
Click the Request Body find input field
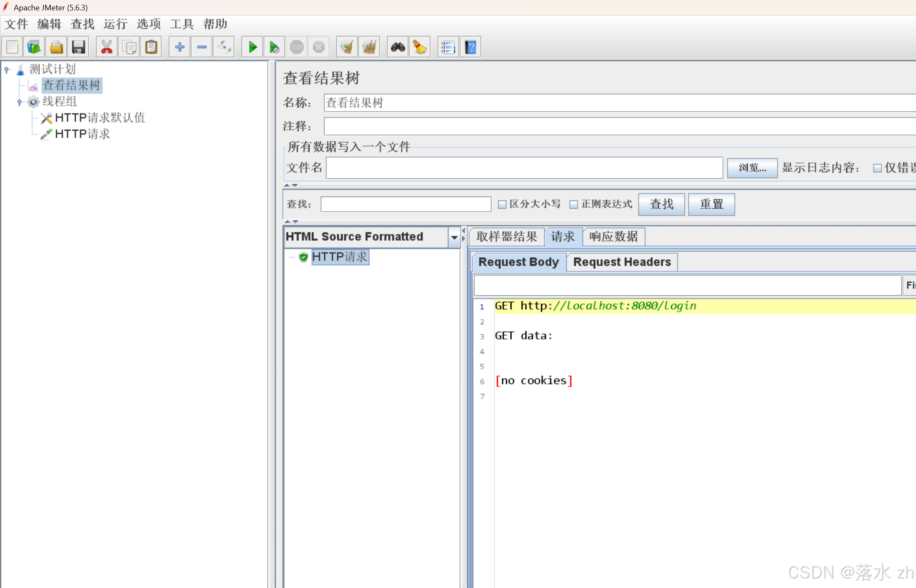[x=687, y=285]
